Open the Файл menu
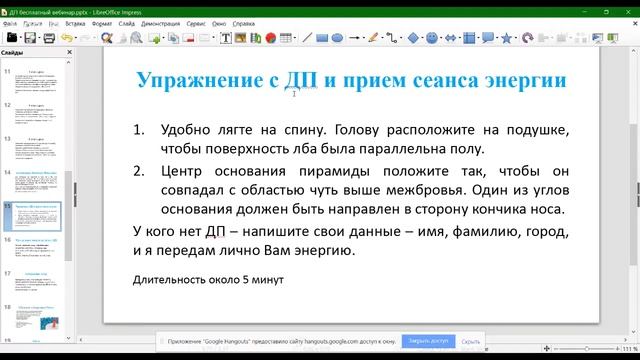The height and width of the screenshot is (360, 640). tap(10, 24)
